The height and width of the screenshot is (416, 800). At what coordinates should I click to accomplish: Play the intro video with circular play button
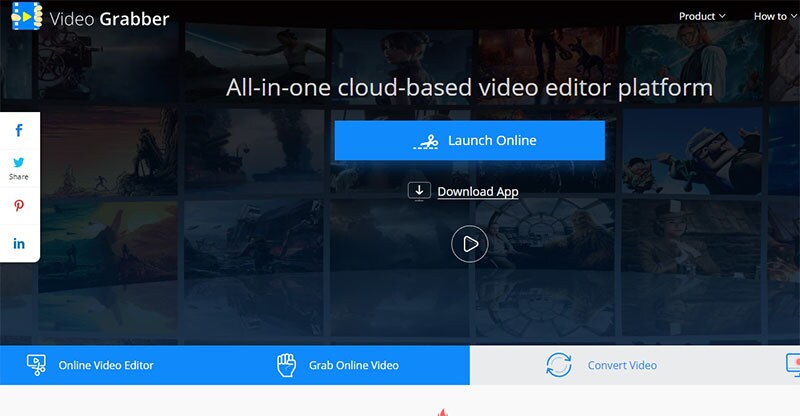(469, 244)
